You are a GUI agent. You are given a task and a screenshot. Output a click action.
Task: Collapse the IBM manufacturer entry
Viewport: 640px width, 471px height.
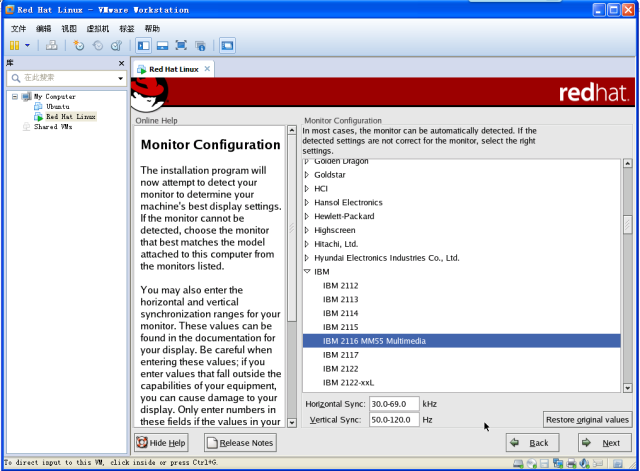coord(307,271)
